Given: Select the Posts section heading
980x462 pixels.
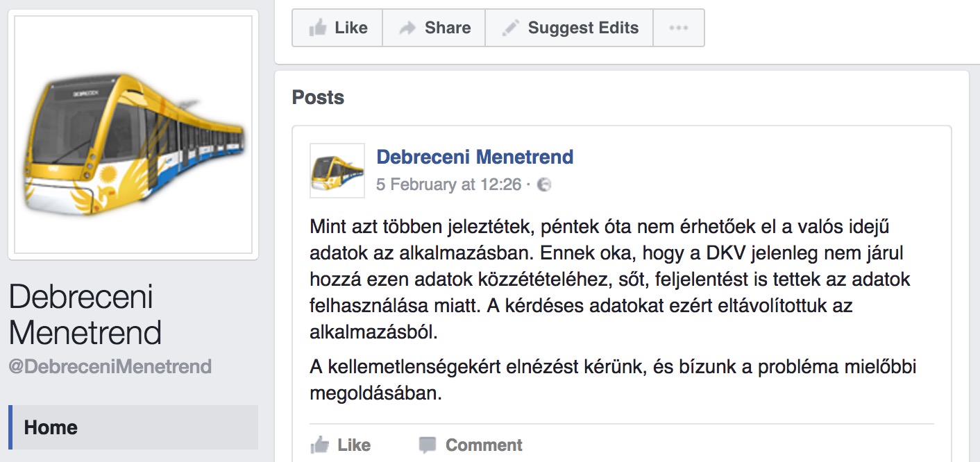Looking at the screenshot, I should coord(317,97).
